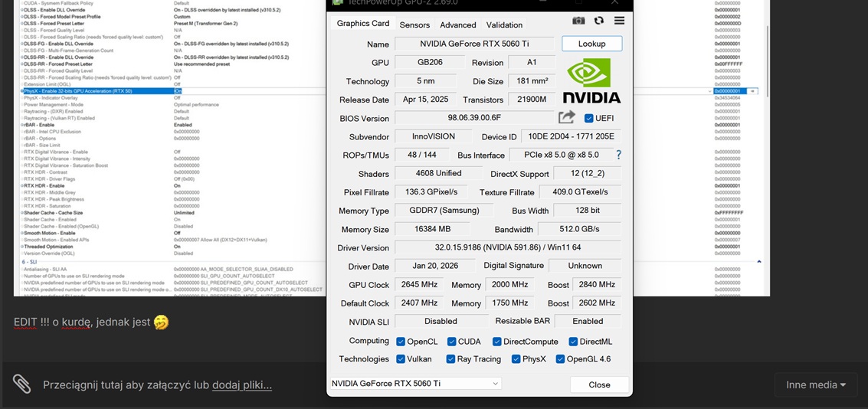Image resolution: width=868 pixels, height=409 pixels.
Task: Click the Device ID value 10DE 2D04
Action: pyautogui.click(x=572, y=136)
